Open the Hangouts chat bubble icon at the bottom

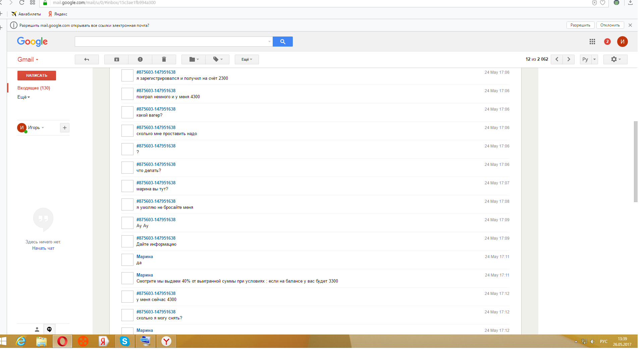[49, 329]
